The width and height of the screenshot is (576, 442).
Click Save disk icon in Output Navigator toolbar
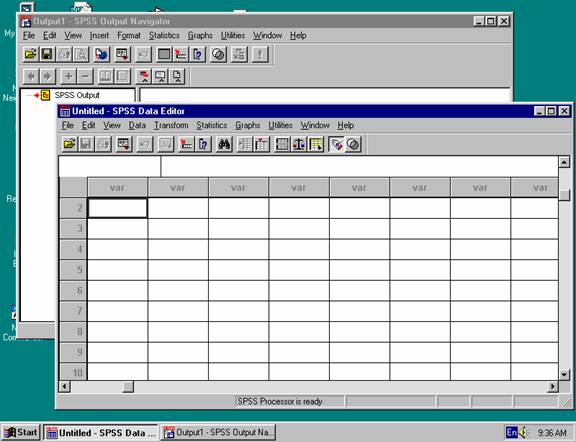point(47,54)
